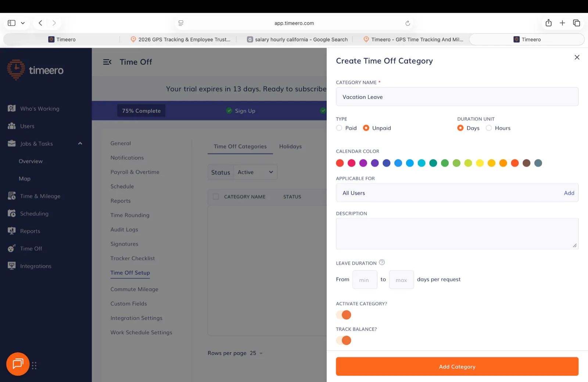Click the Leave Duration help question icon

point(382,263)
